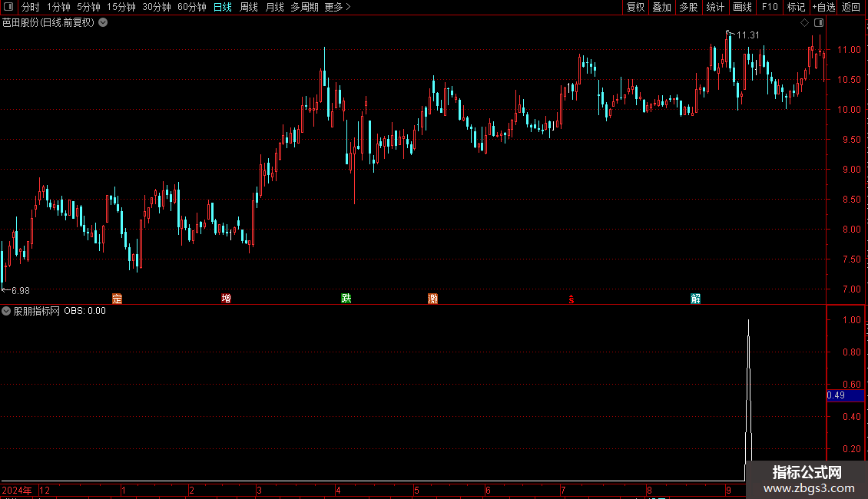Viewport: 868px width, 499px height.
Task: Click the 增 event marker on timeline
Action: point(226,299)
